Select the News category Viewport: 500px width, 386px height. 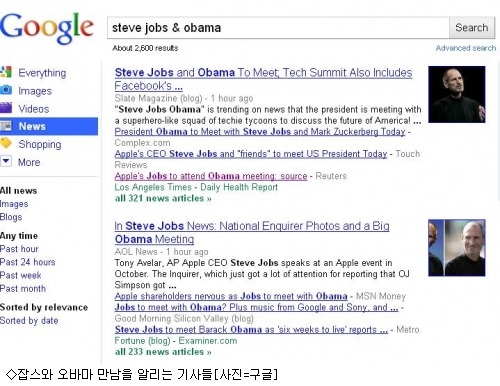(x=49, y=126)
